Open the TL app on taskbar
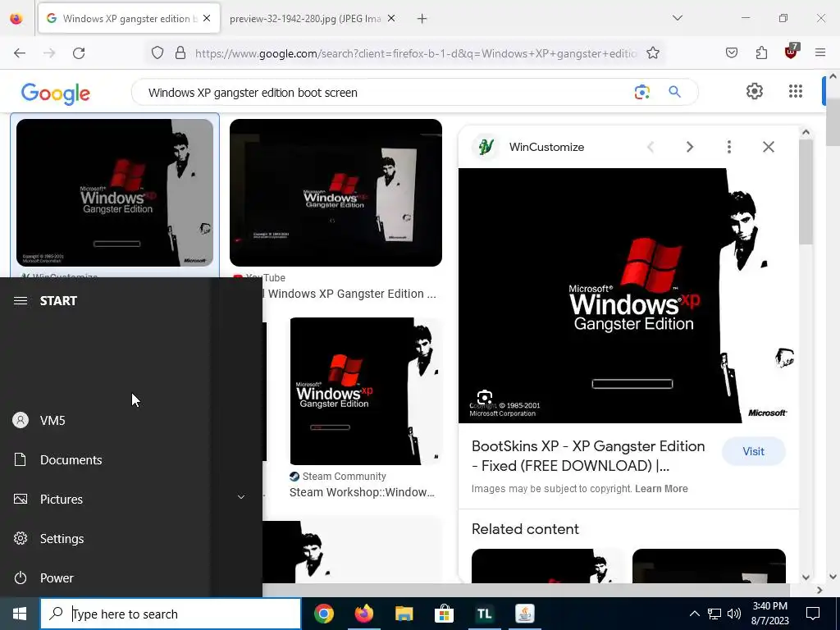Viewport: 840px width, 630px height. pos(484,614)
